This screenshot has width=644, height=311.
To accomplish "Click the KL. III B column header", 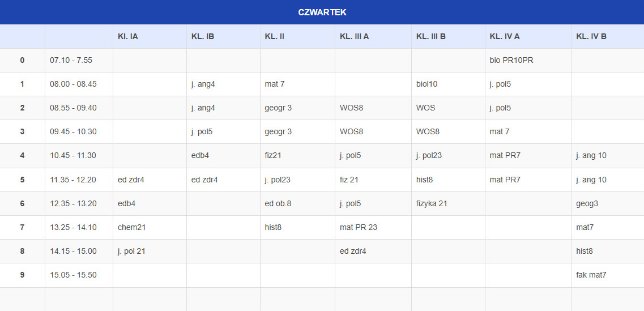I will pos(430,36).
